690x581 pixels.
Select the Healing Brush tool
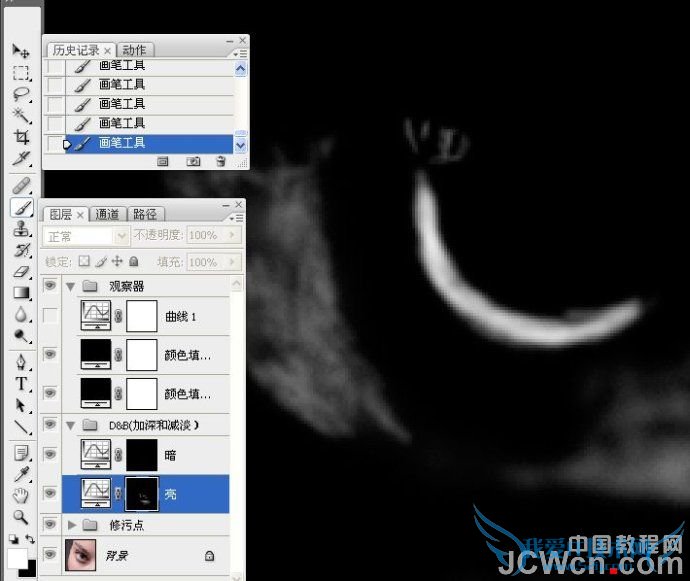click(x=21, y=185)
